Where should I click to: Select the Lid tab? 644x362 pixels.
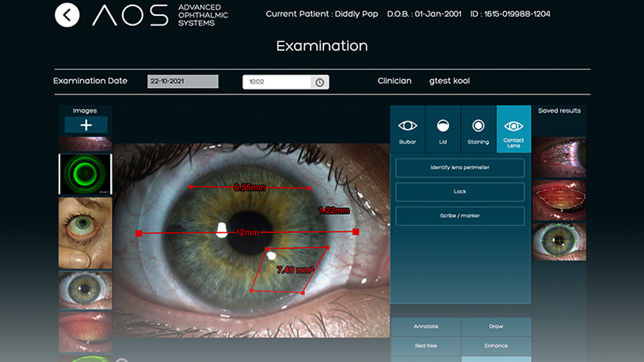[443, 129]
